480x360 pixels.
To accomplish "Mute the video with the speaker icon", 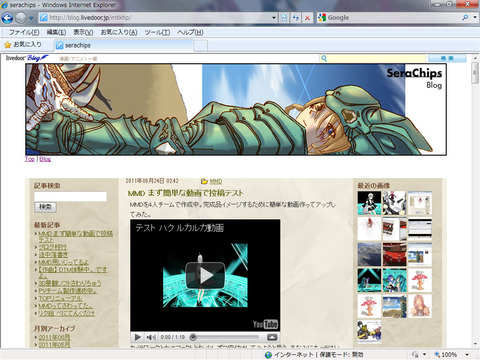I will 151,337.
